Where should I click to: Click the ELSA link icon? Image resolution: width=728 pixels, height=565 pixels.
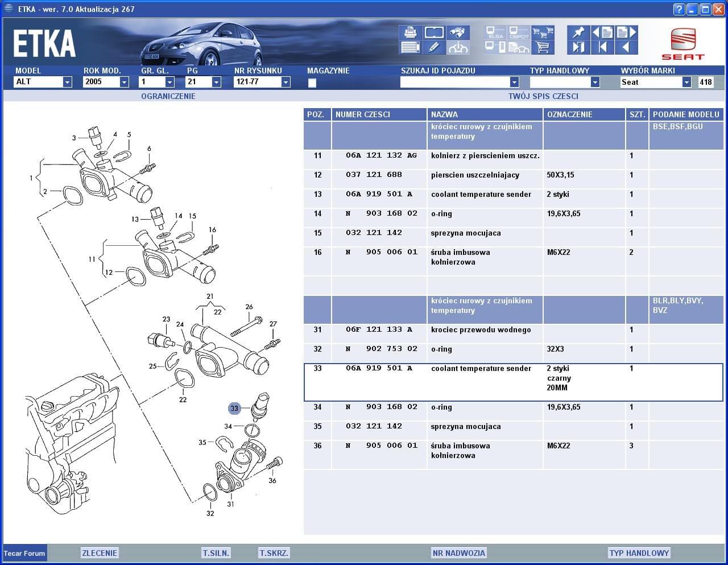click(x=495, y=32)
